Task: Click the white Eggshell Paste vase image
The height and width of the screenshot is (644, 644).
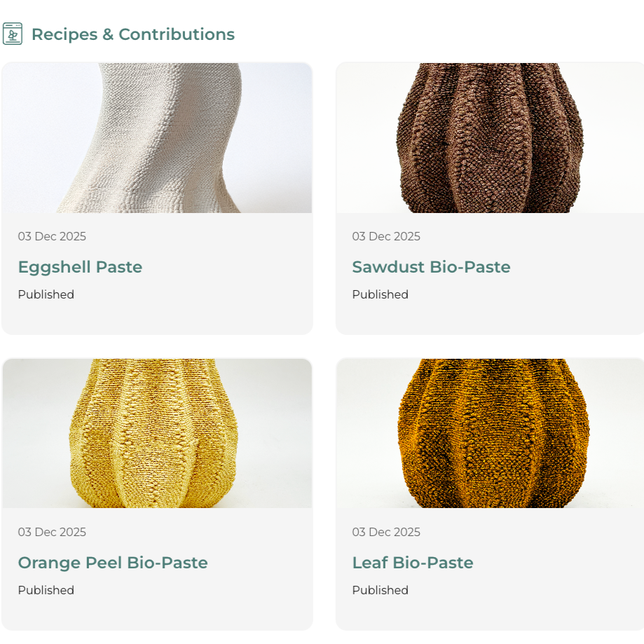Action: pyautogui.click(x=157, y=138)
